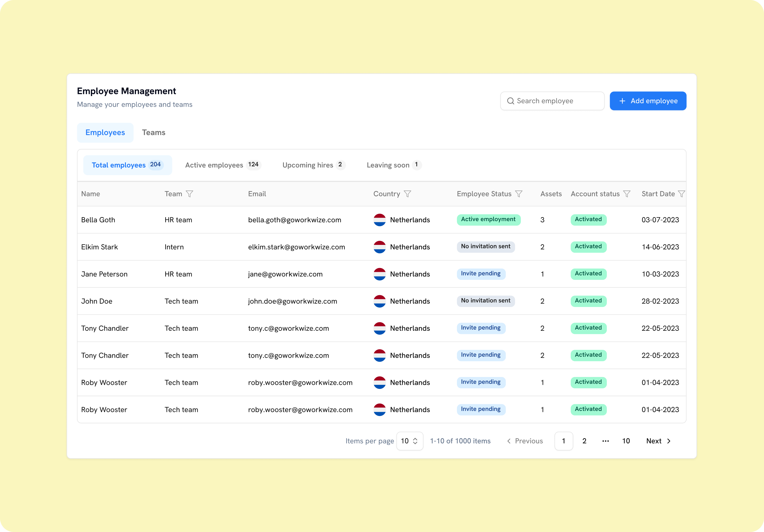The height and width of the screenshot is (532, 764).
Task: Open the Country column filter icon
Action: tap(407, 194)
